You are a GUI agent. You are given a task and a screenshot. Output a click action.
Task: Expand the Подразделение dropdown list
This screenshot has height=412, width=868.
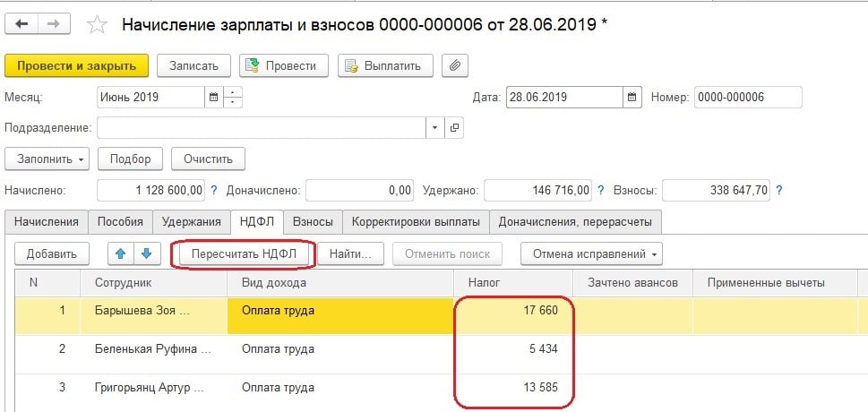pyautogui.click(x=435, y=128)
